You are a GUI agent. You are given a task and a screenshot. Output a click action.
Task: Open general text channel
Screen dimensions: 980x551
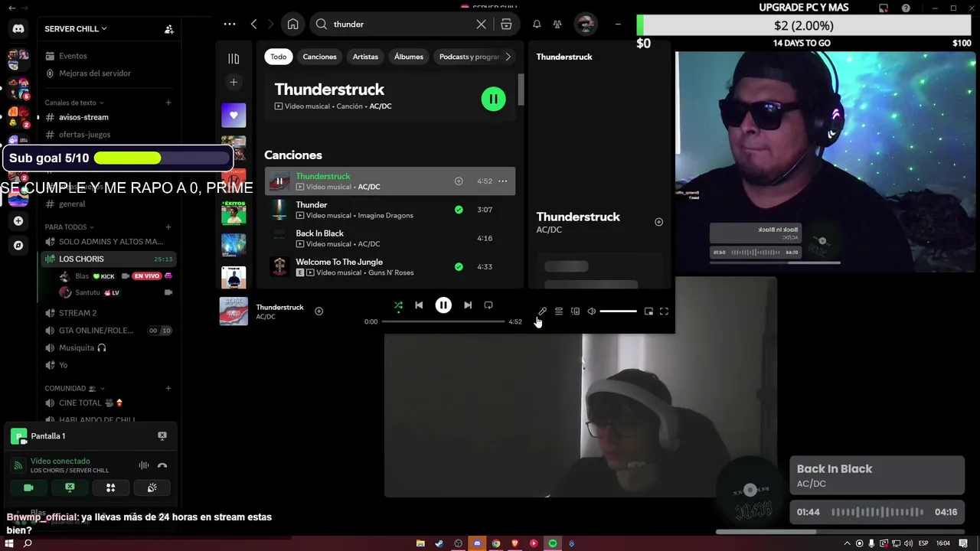tap(107, 204)
